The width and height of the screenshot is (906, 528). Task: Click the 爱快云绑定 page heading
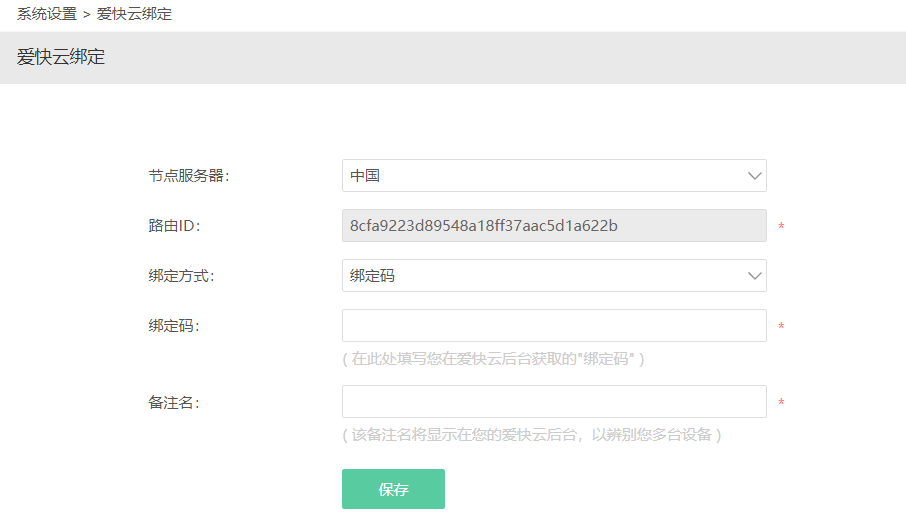pos(61,57)
